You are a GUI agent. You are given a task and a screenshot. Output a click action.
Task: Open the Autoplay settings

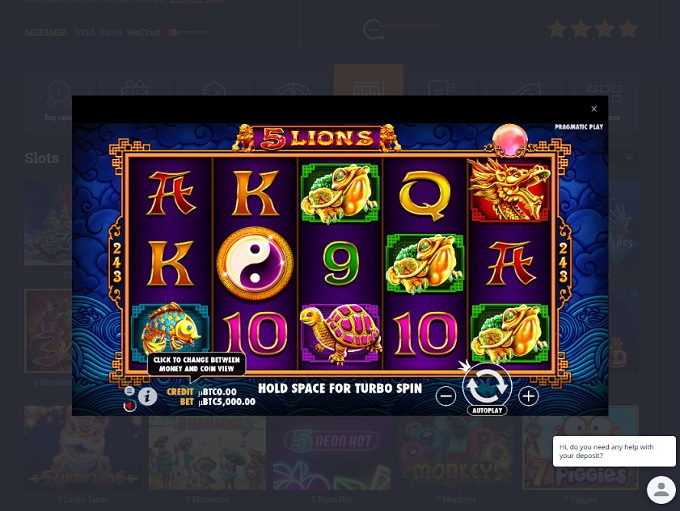[x=487, y=410]
